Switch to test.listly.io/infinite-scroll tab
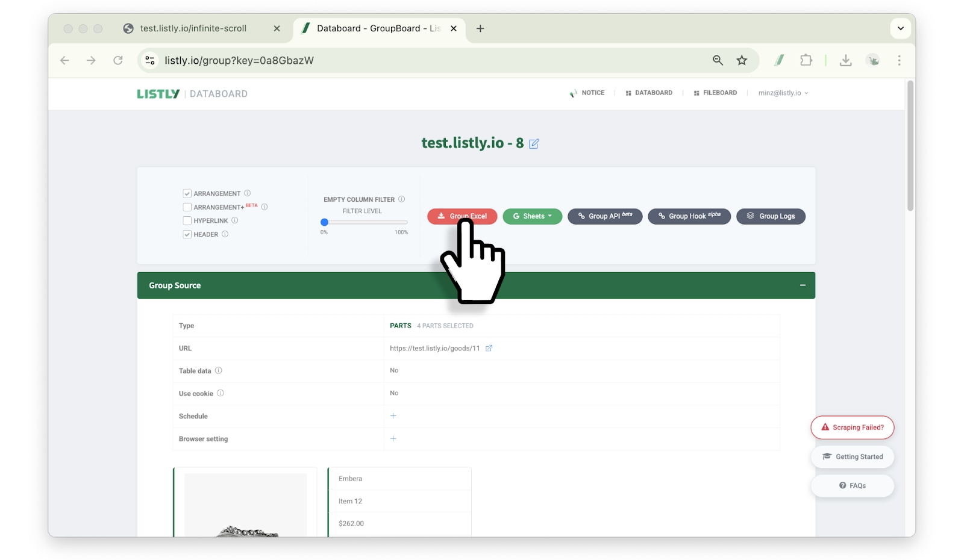 193,28
